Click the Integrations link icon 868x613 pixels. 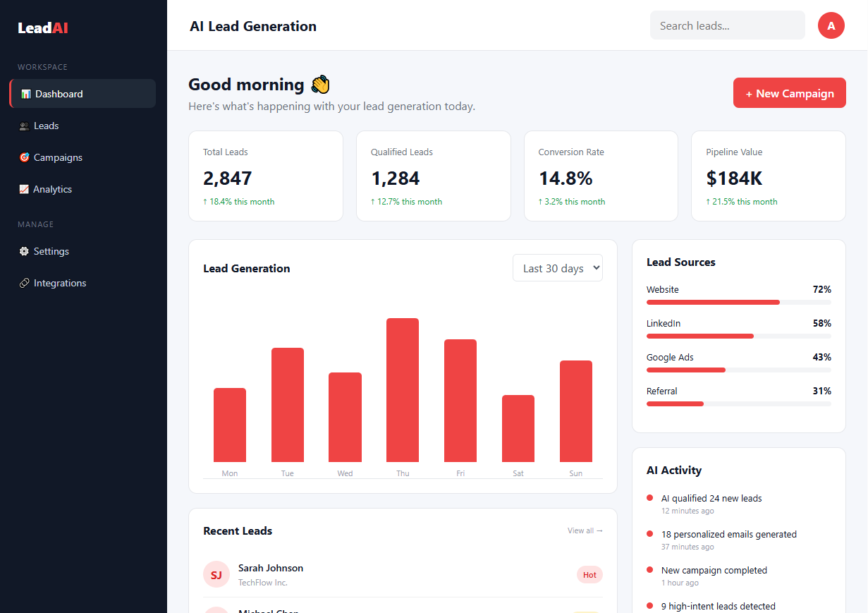point(24,283)
